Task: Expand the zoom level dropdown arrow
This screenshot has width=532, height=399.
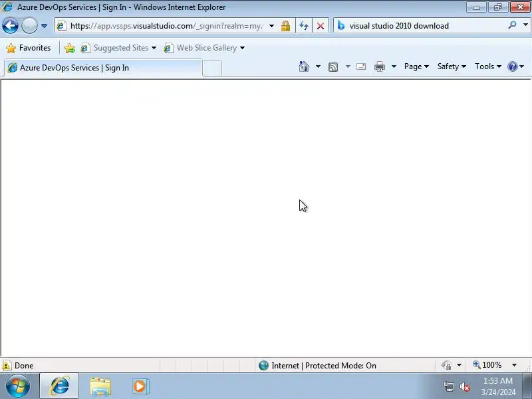Action: [x=514, y=365]
